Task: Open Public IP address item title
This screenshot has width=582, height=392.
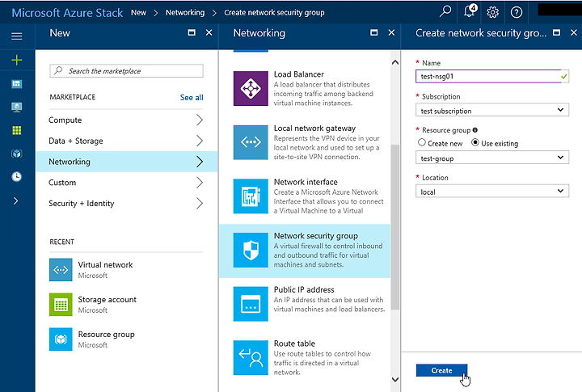Action: (304, 289)
